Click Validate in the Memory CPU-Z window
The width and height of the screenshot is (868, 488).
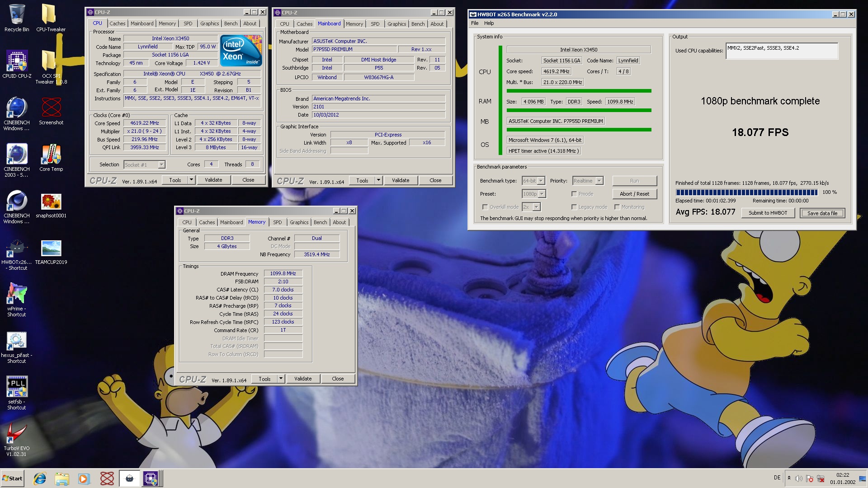coord(303,379)
